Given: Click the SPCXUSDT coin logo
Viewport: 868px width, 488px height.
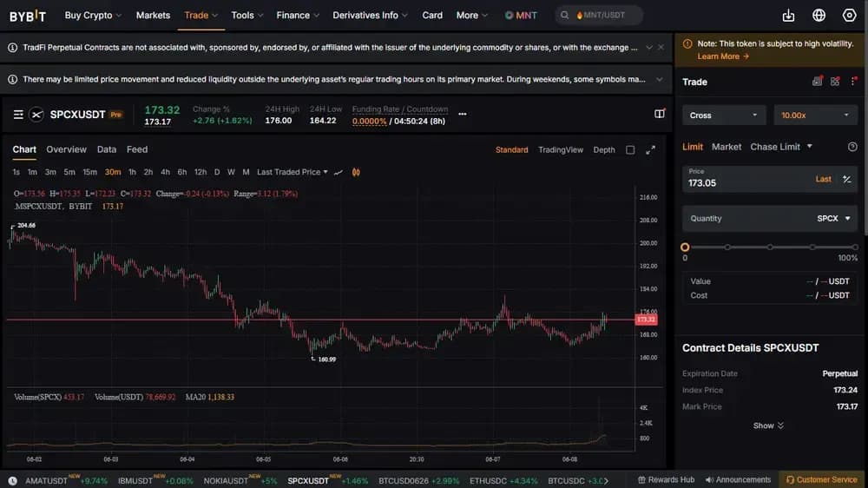Looking at the screenshot, I should coord(36,115).
